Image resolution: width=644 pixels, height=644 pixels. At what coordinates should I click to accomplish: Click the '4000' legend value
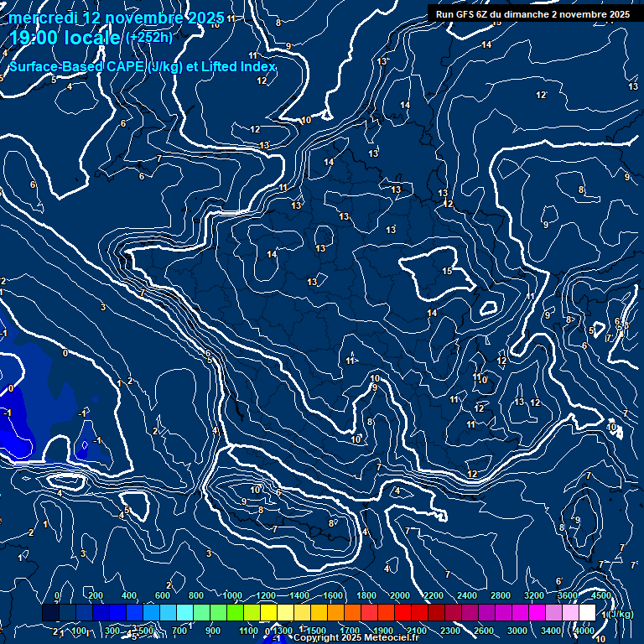point(584,631)
